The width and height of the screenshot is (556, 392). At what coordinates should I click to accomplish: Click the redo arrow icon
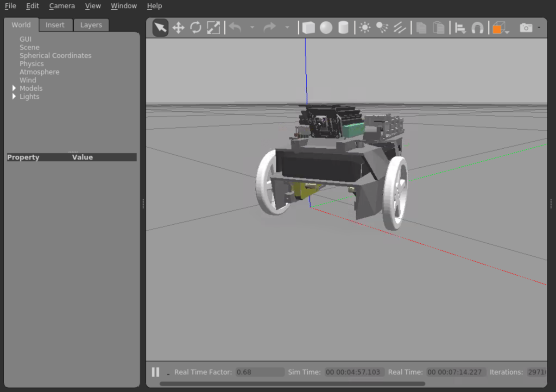click(x=270, y=28)
